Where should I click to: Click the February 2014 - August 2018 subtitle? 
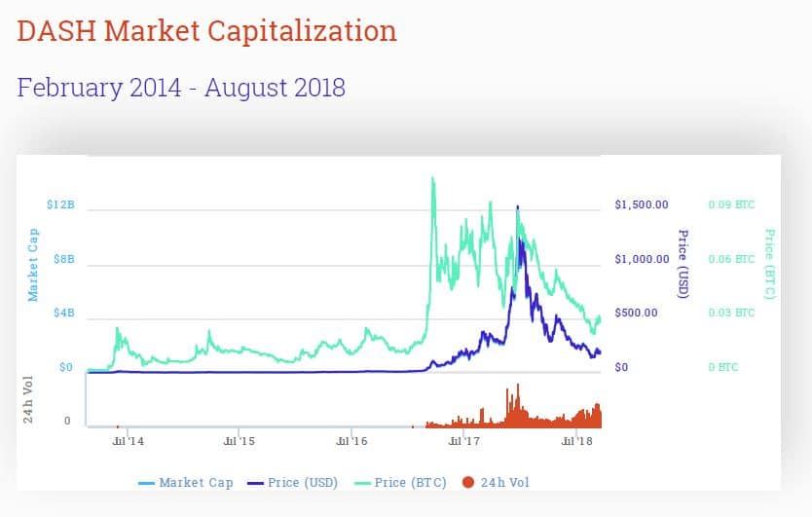[181, 87]
